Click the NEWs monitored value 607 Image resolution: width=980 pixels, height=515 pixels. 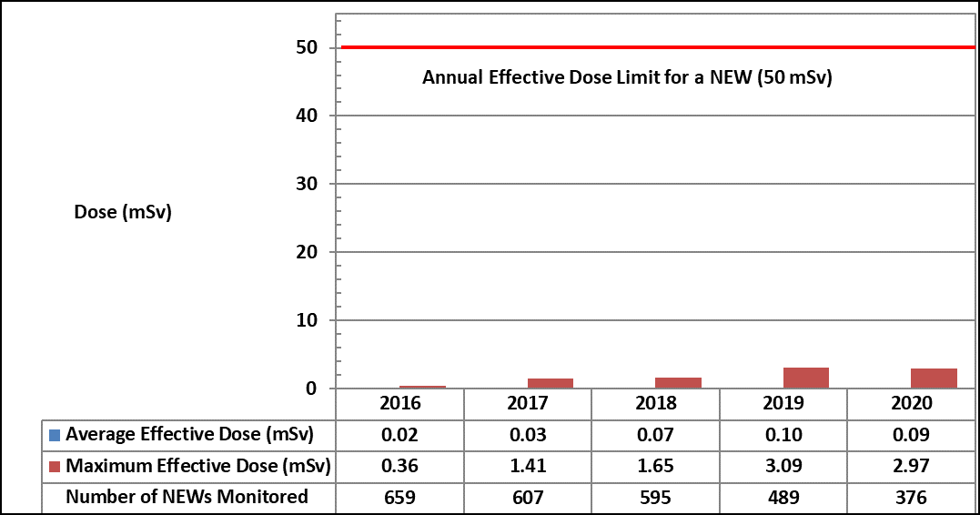tap(528, 497)
